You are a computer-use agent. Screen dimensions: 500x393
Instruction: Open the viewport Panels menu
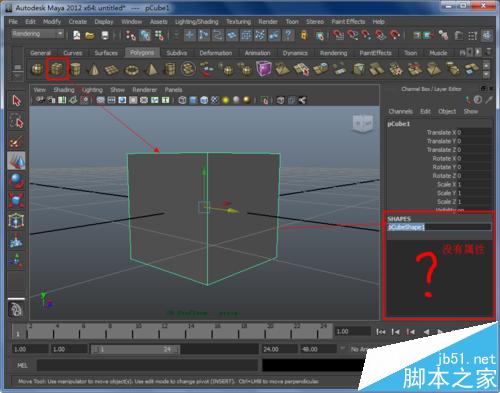tap(173, 90)
